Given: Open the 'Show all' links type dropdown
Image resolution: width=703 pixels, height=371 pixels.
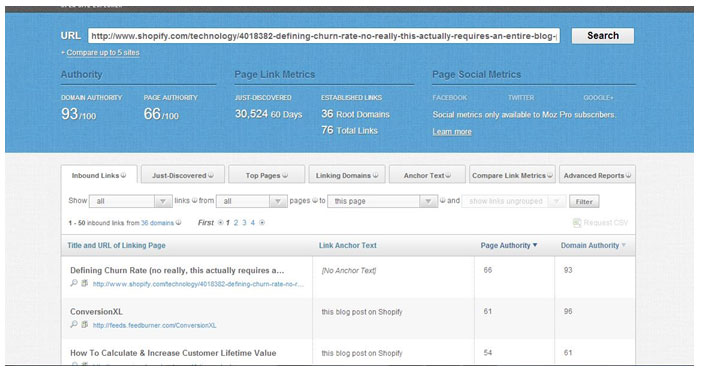Looking at the screenshot, I should 130,201.
